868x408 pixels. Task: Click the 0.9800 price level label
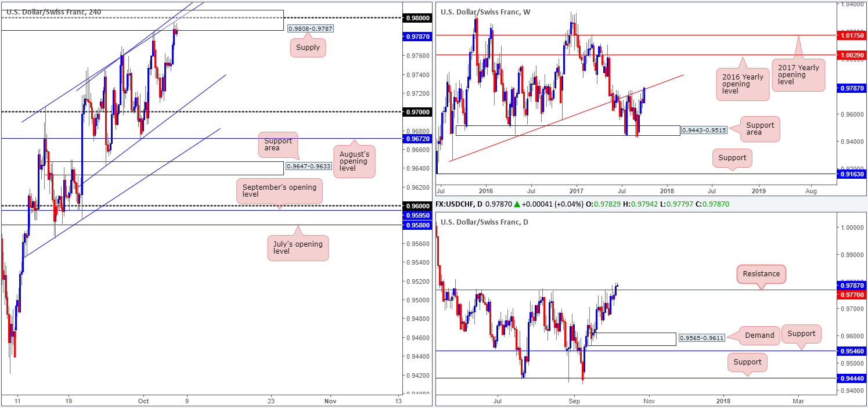pos(418,18)
